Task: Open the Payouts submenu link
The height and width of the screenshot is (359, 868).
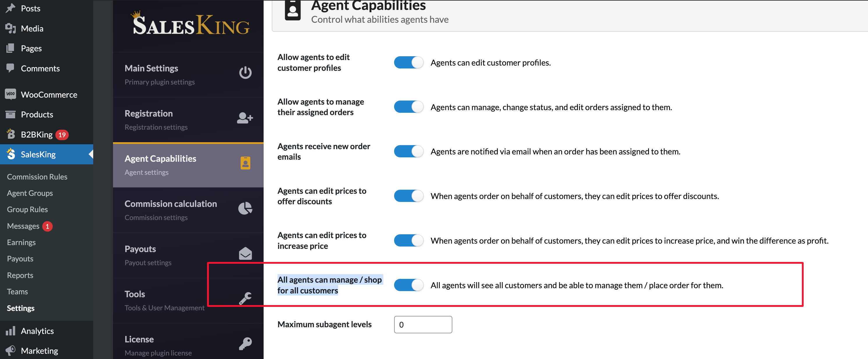Action: coord(20,258)
